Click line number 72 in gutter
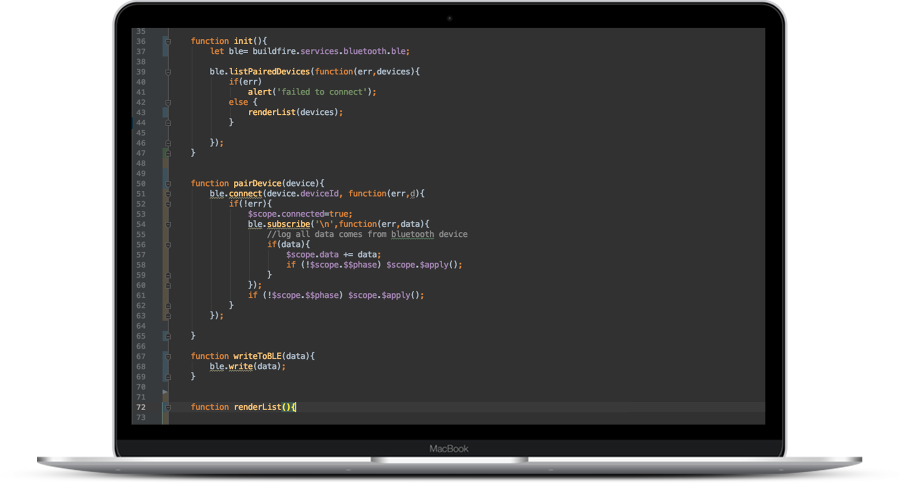This screenshot has height=483, width=900. [x=141, y=407]
